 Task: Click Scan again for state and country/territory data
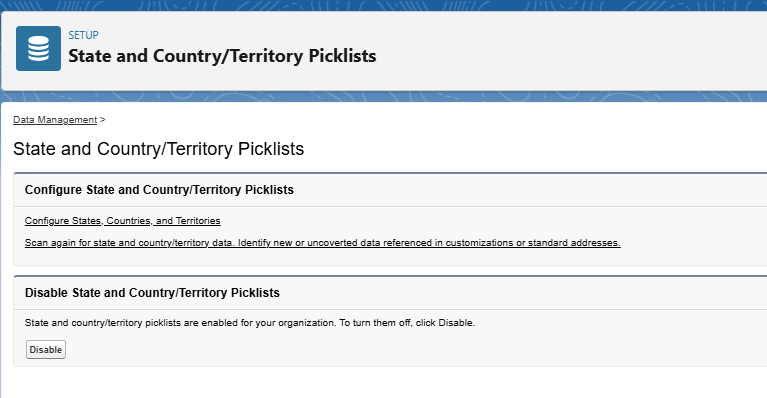[x=322, y=243]
